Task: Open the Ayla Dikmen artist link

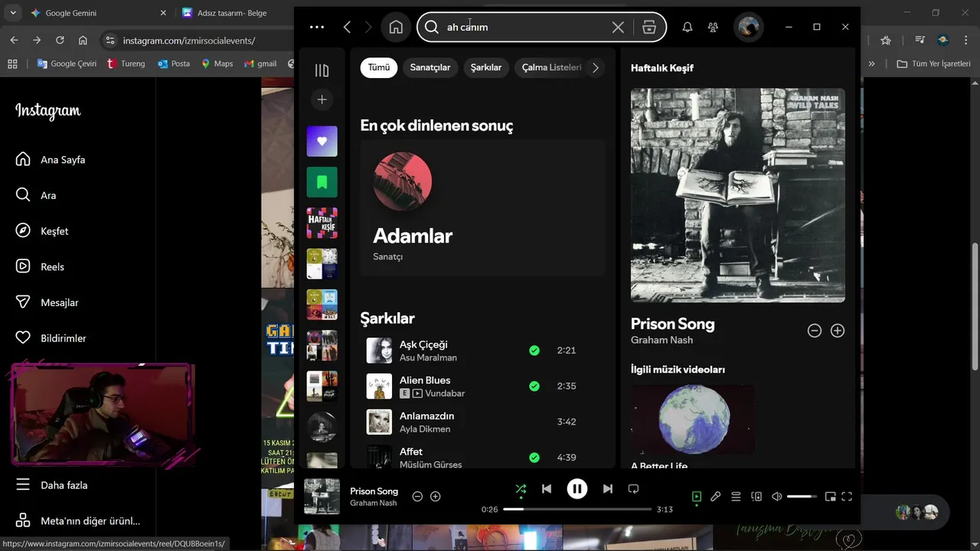Action: click(425, 429)
